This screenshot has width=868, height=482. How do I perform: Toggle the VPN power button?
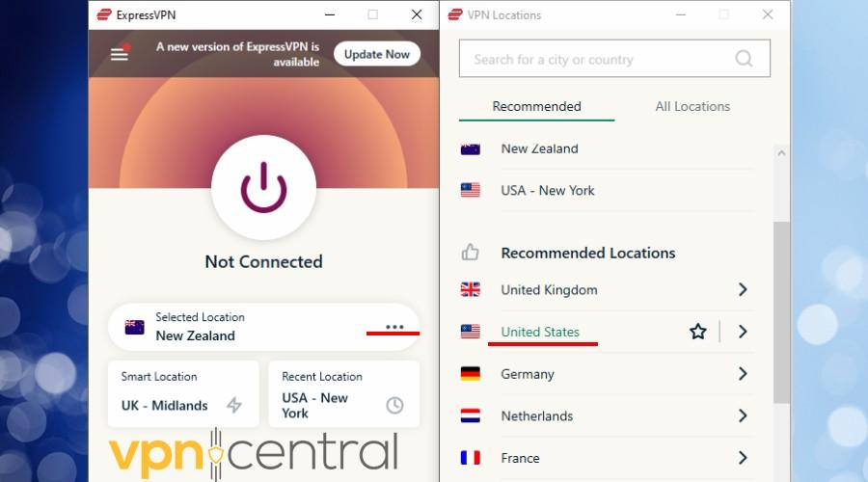(263, 187)
